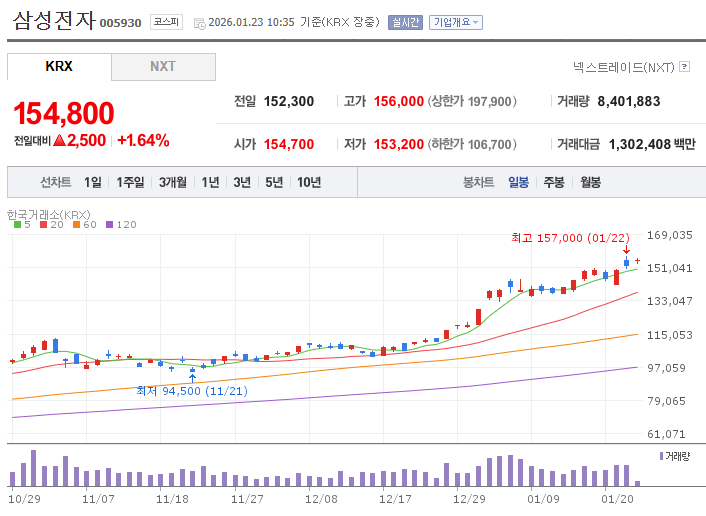This screenshot has height=516, width=706.
Task: Click the 최고 157,000 (01/22) high marker
Action: click(x=570, y=238)
